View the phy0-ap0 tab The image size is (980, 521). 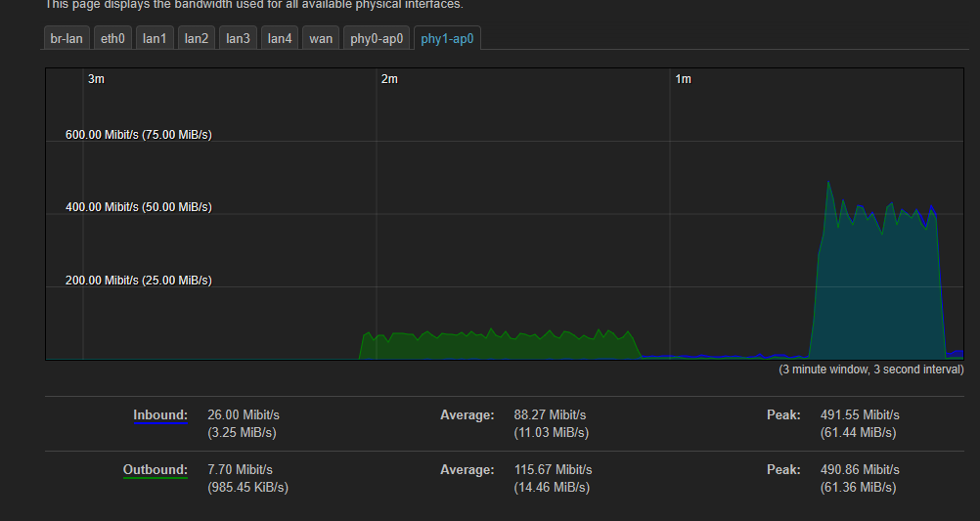click(x=377, y=38)
